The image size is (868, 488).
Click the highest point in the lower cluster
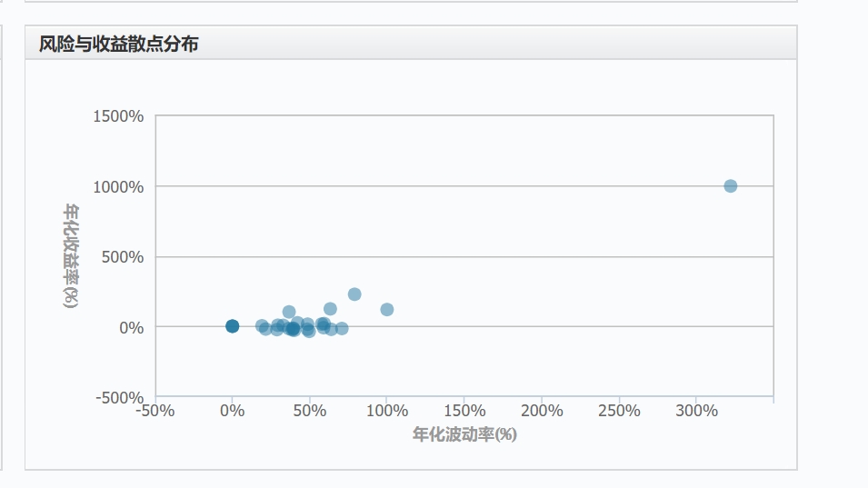(354, 294)
